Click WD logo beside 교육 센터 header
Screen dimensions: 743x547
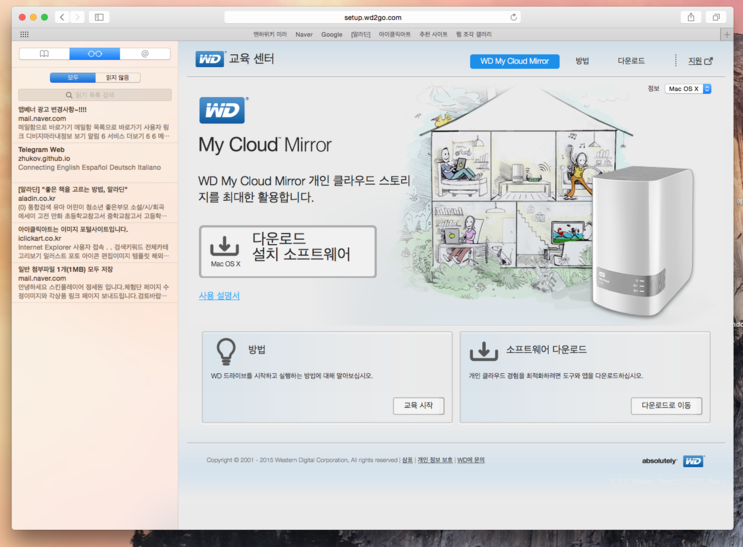point(210,59)
